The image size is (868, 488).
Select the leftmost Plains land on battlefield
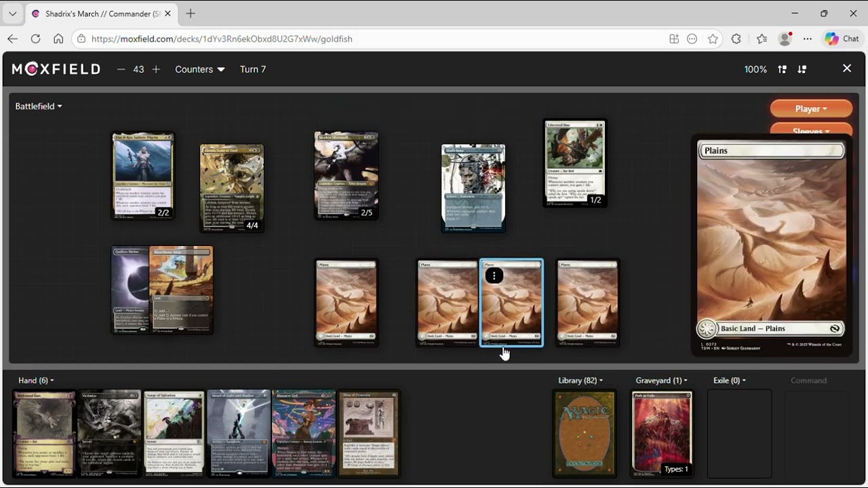pyautogui.click(x=347, y=303)
